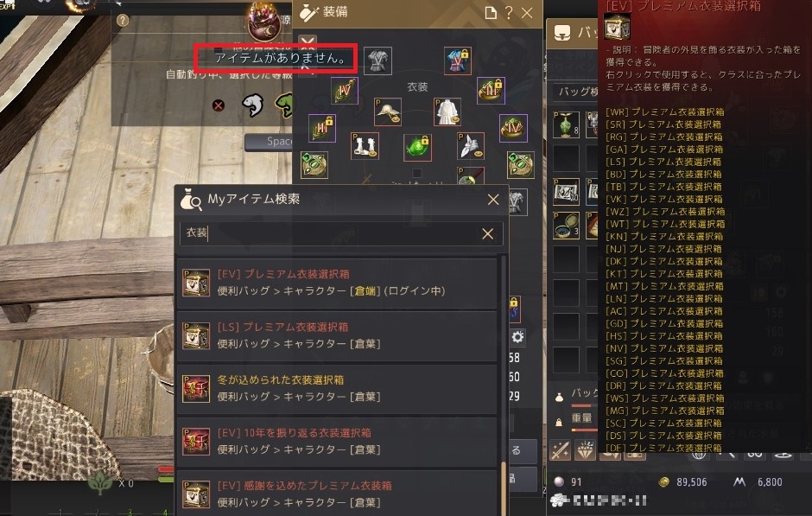Click the search results vertical scrollbar
Viewport: 812px width, 516px height.
coord(503,385)
